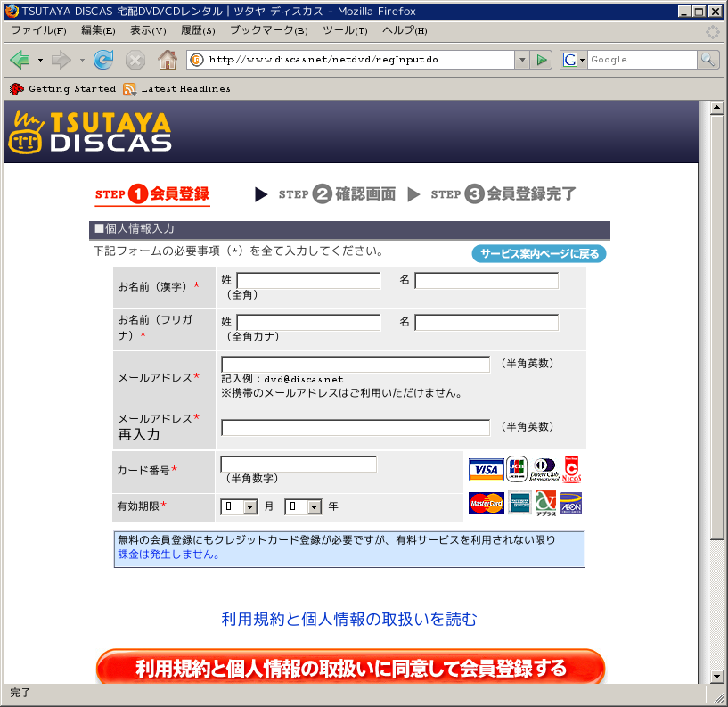The image size is (728, 707).
Task: Open the Latest Headlines feed bookmark
Action: tap(177, 89)
